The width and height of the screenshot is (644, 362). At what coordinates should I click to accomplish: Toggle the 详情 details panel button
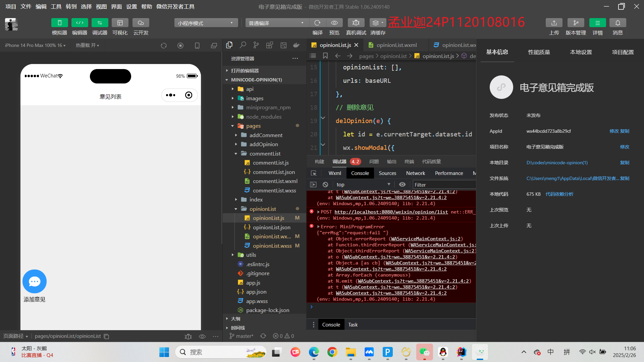[597, 23]
